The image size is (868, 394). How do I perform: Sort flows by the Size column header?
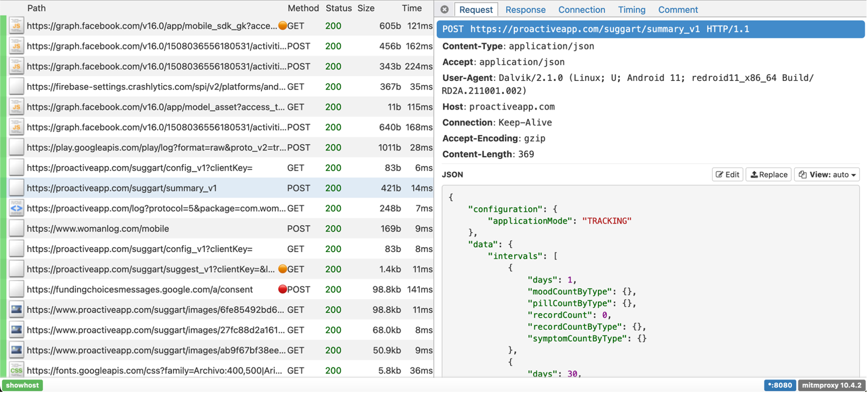click(366, 8)
